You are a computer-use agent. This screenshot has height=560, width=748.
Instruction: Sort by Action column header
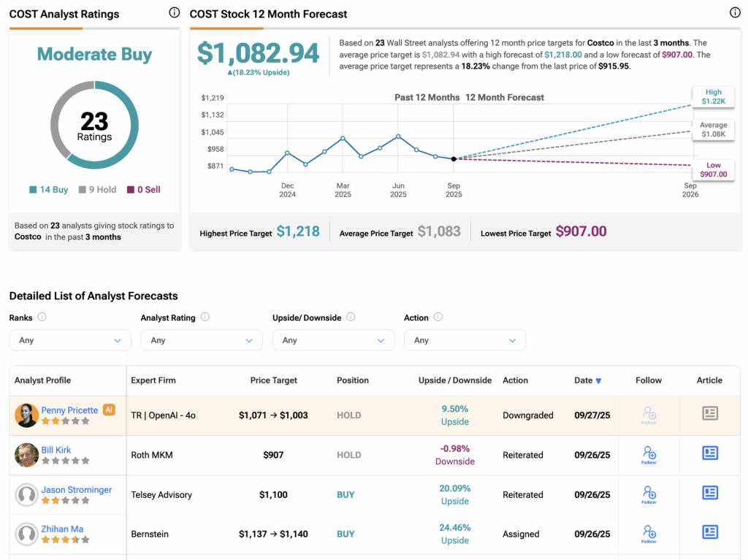515,380
